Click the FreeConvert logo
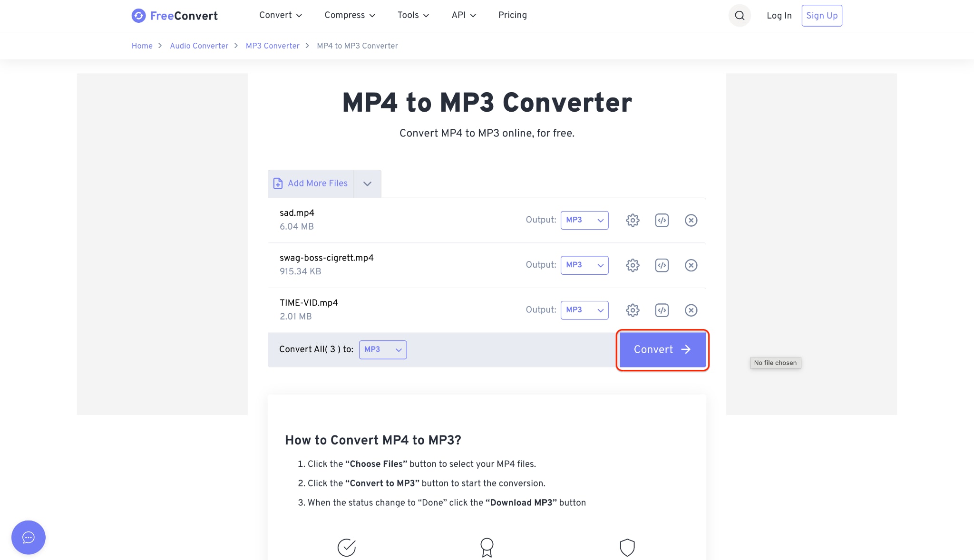Screen dimensions: 974x560 pos(175,16)
